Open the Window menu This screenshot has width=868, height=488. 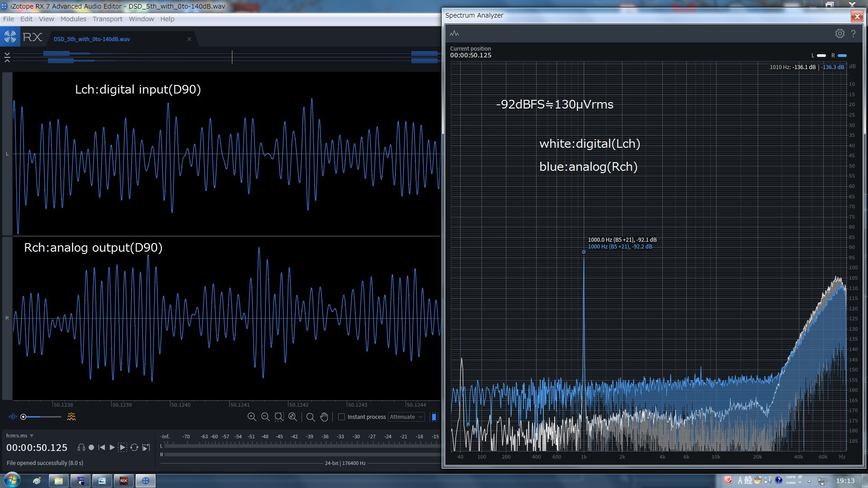(x=141, y=19)
